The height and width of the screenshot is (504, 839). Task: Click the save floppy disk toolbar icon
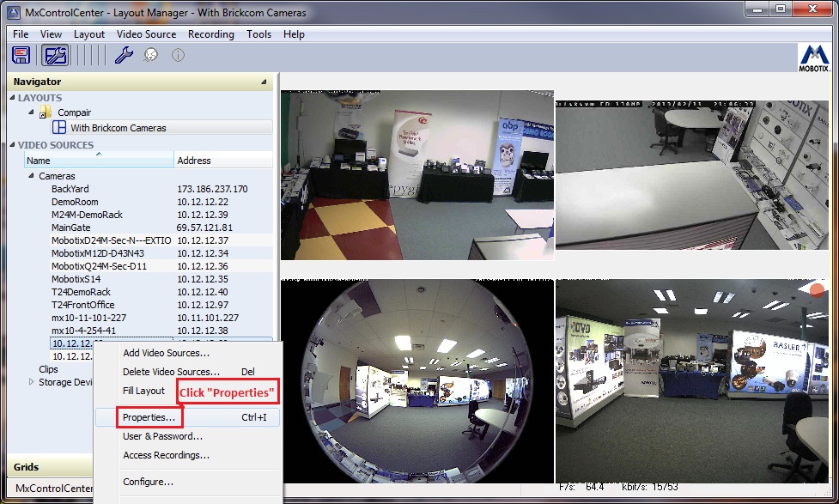[x=21, y=55]
